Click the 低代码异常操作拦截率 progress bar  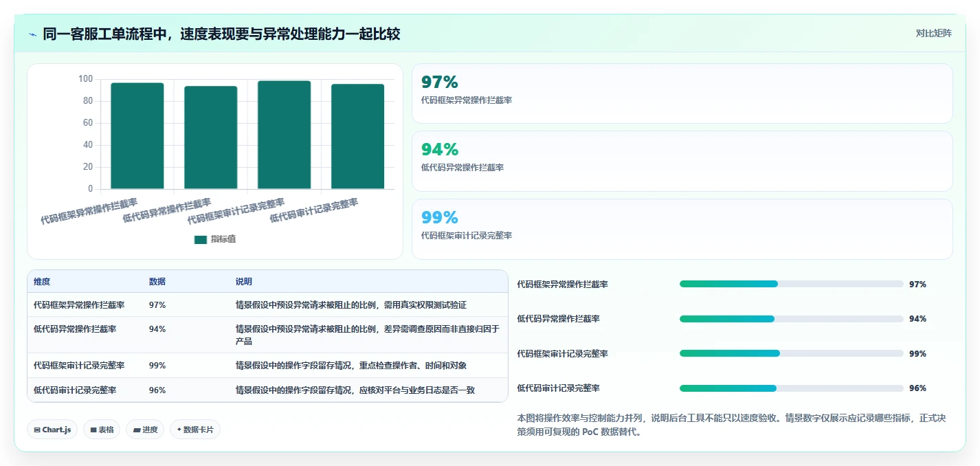click(x=791, y=319)
